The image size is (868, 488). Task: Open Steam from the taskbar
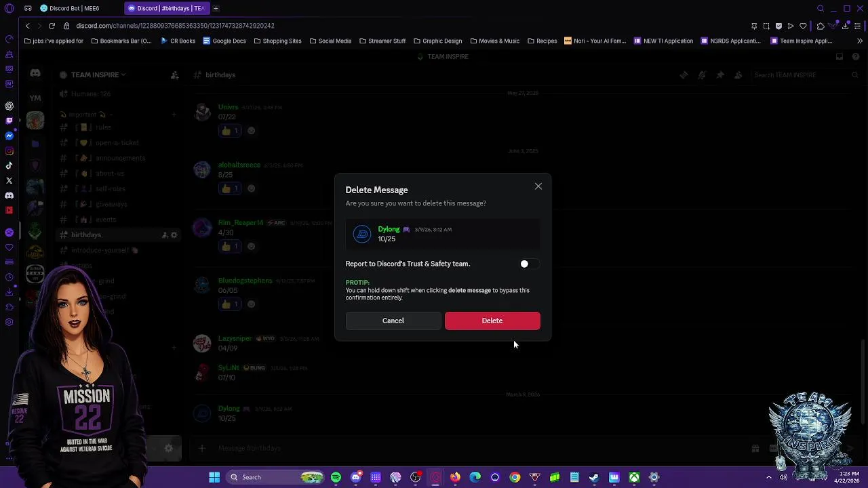(594, 477)
